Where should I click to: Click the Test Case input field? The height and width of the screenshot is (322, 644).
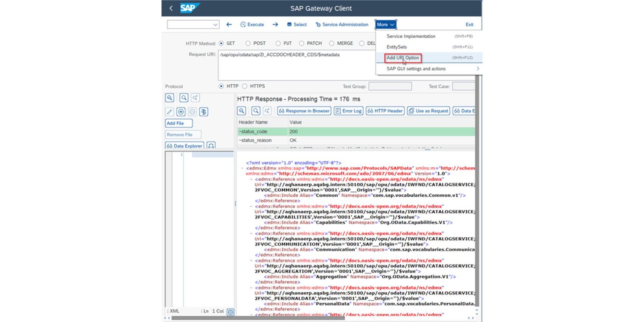point(463,86)
